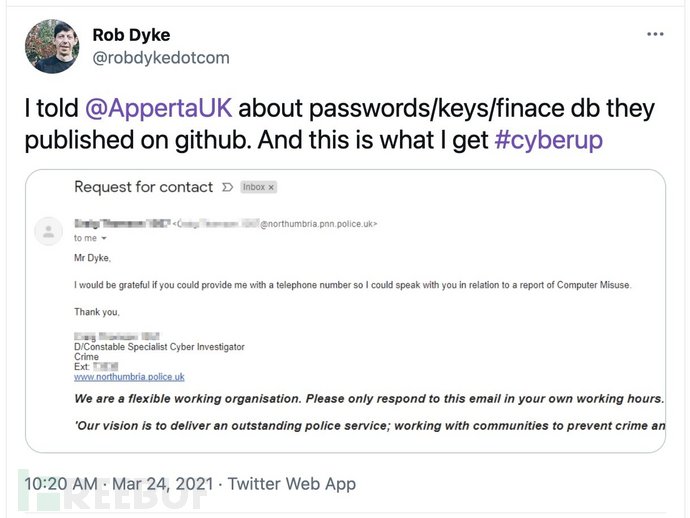Open the tweet's more options ellipsis menu
690x518 pixels.
point(655,34)
